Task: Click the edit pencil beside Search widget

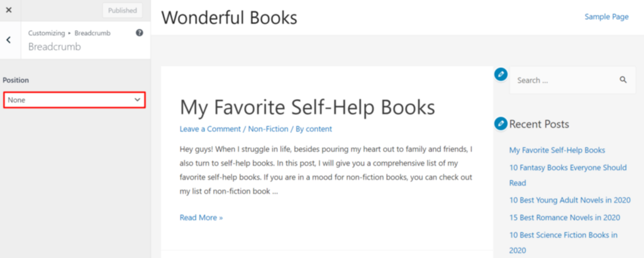Action: (501, 74)
